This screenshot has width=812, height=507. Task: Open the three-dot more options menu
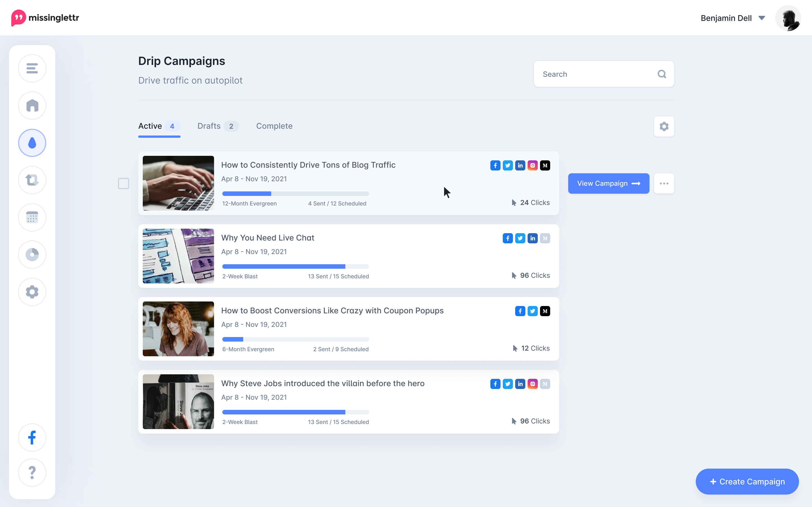pos(664,183)
